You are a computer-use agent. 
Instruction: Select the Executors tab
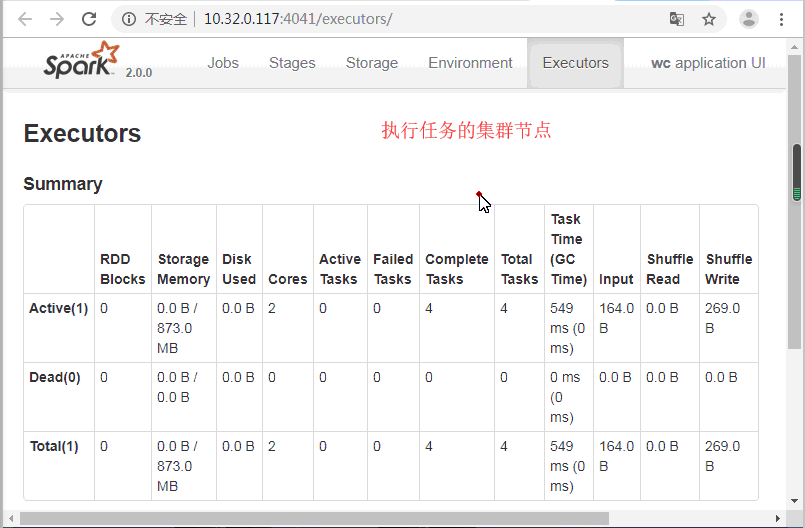575,63
